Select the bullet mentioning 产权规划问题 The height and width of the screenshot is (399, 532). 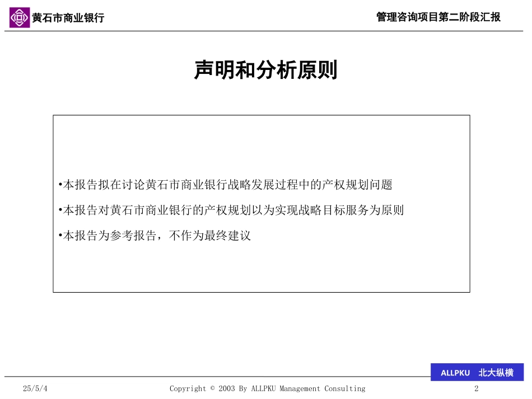(225, 185)
